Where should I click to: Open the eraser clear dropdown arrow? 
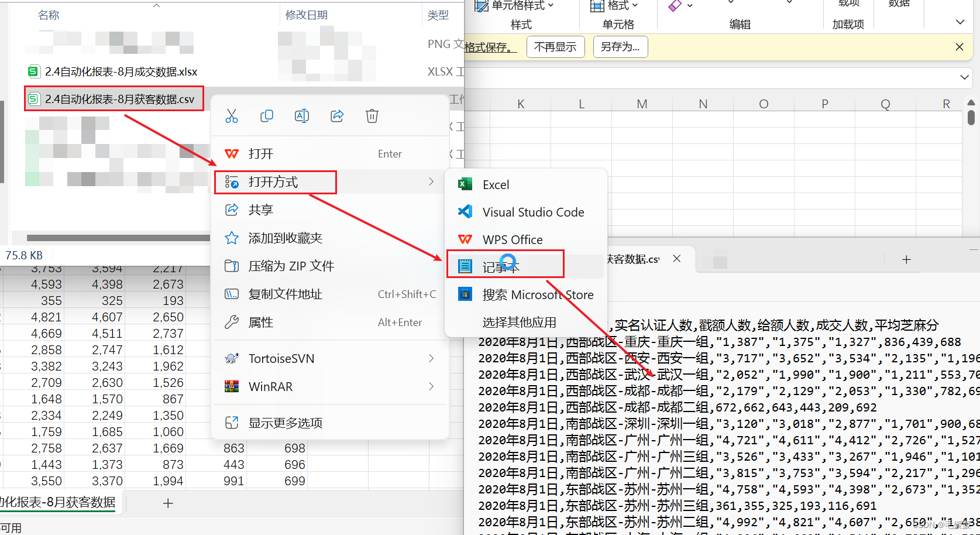click(690, 6)
